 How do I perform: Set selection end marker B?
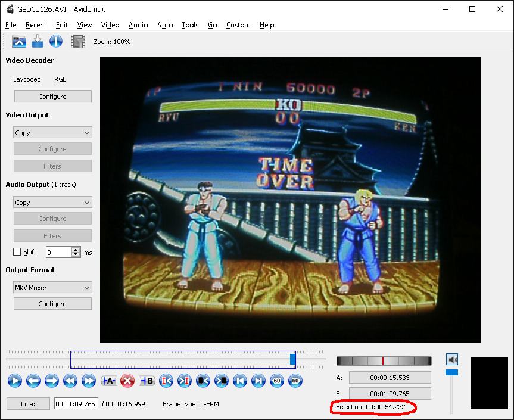147,381
